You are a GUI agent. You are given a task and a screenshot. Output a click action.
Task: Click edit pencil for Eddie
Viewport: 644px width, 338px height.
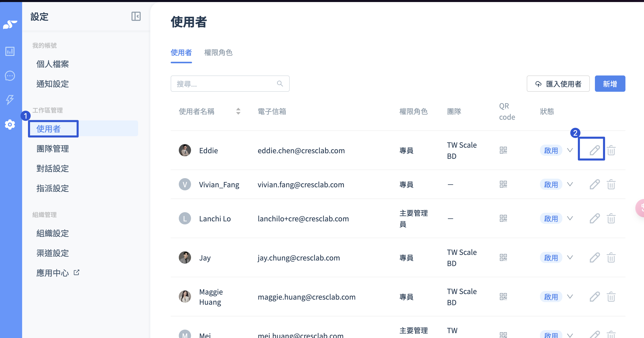[x=595, y=150]
